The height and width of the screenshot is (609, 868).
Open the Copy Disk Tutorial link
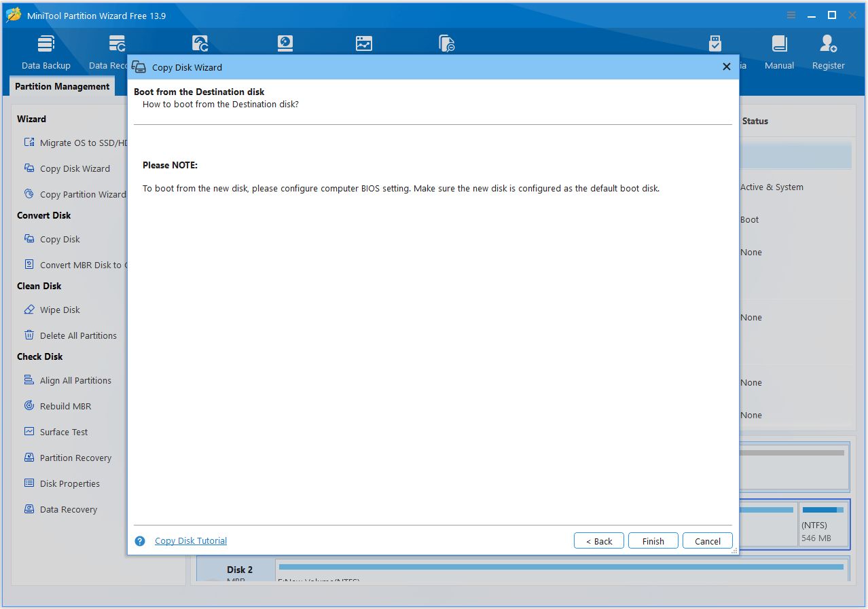point(191,541)
